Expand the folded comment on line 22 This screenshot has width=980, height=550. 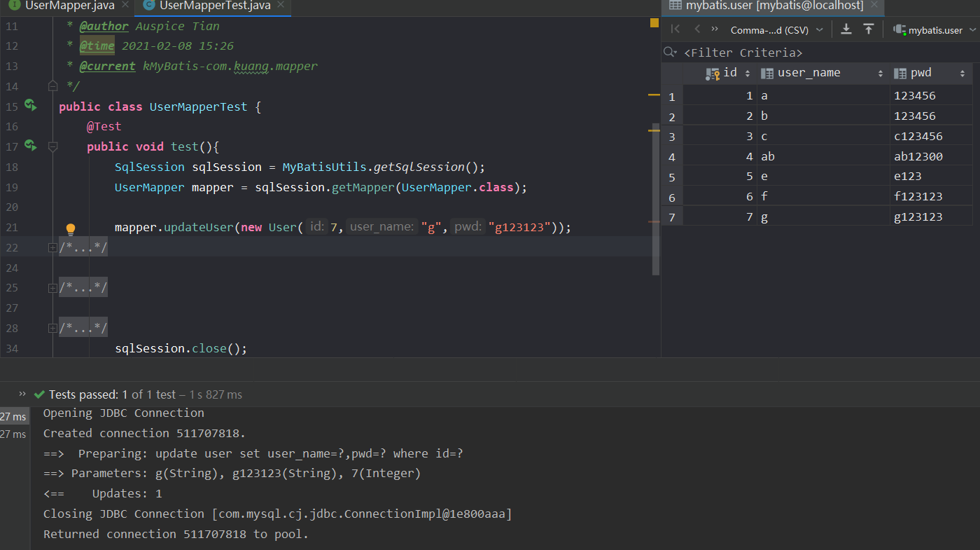point(52,248)
